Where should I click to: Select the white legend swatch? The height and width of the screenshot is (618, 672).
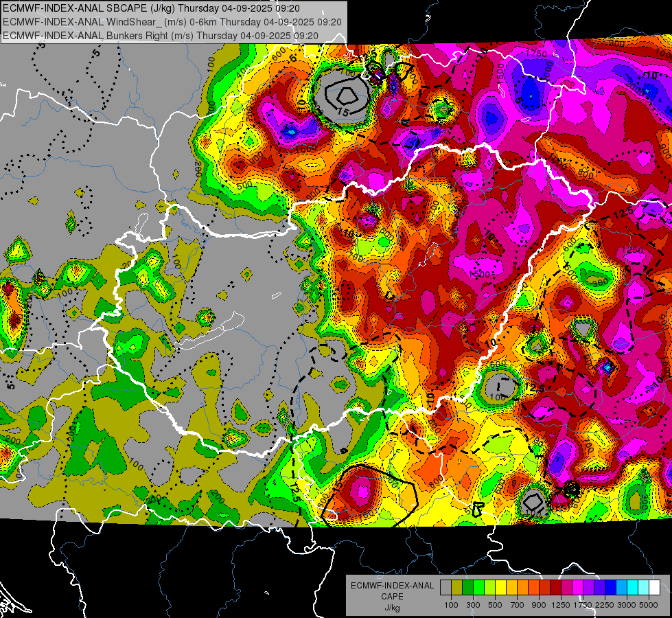pos(654,588)
